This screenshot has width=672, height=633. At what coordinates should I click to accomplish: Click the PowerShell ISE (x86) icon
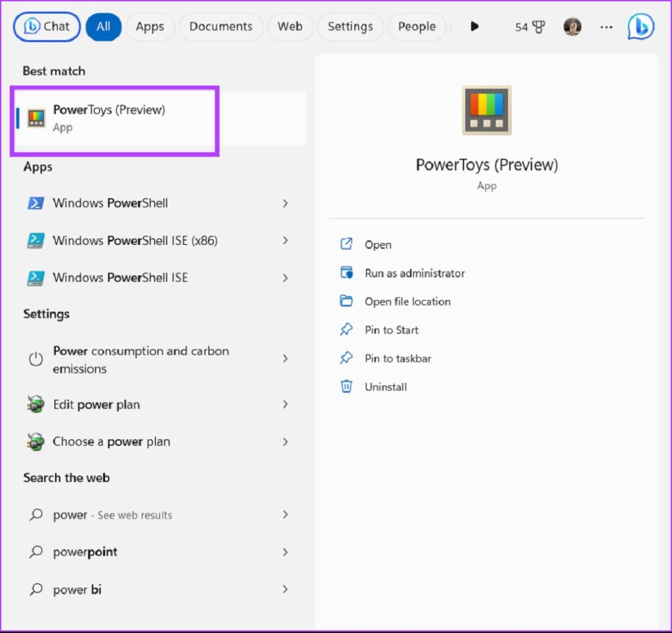35,240
